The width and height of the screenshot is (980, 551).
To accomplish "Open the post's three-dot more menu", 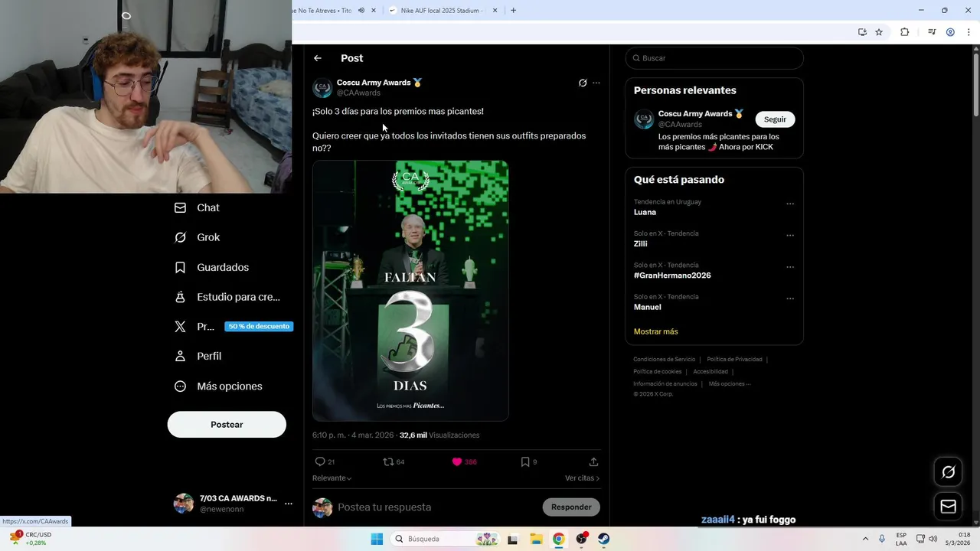I will (x=596, y=83).
